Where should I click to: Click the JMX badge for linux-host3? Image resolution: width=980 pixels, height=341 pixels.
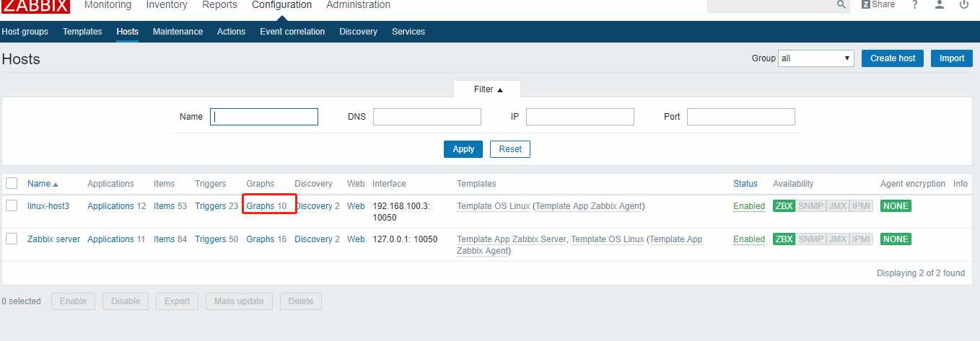coord(837,206)
